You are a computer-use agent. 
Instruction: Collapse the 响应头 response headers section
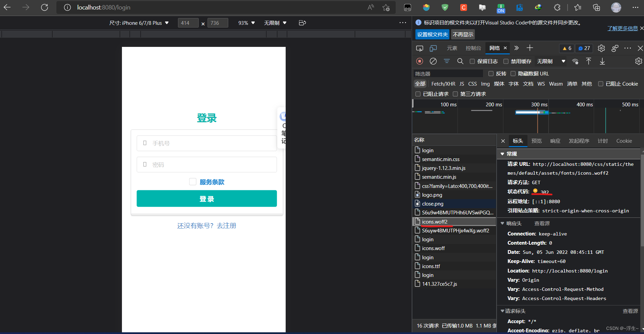tap(502, 223)
